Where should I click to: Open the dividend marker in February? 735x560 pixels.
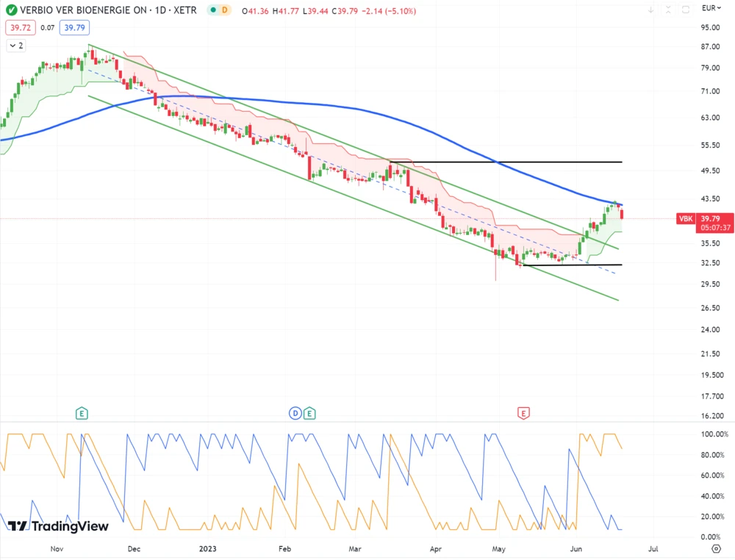(x=295, y=413)
